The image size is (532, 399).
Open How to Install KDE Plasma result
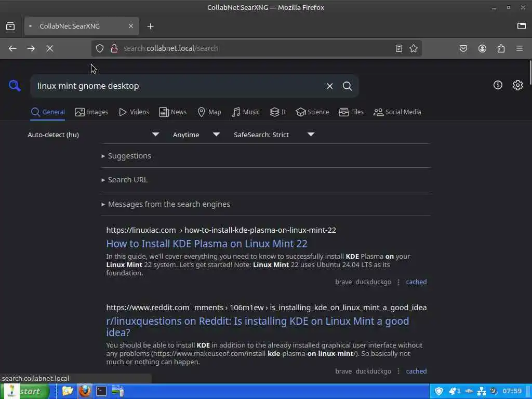tap(207, 244)
